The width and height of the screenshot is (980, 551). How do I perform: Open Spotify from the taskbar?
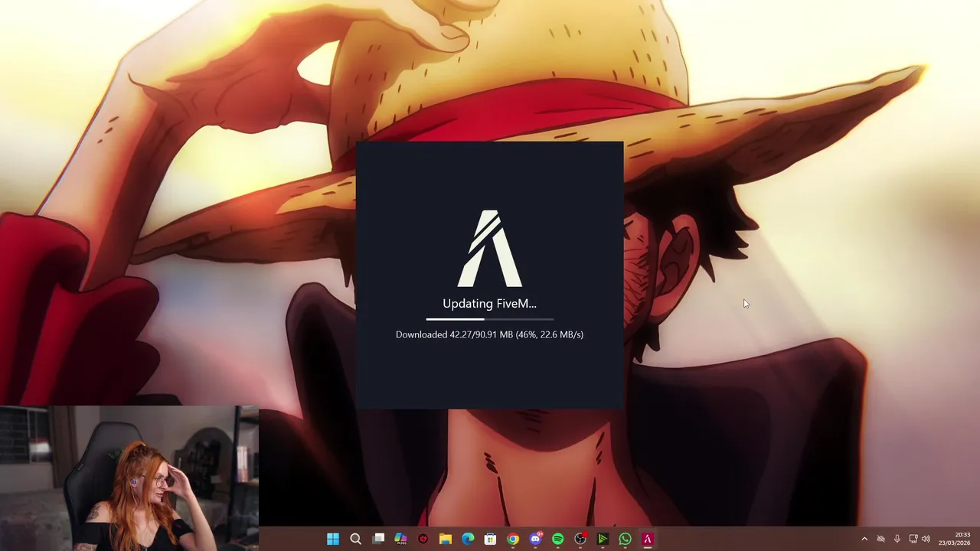click(x=557, y=539)
